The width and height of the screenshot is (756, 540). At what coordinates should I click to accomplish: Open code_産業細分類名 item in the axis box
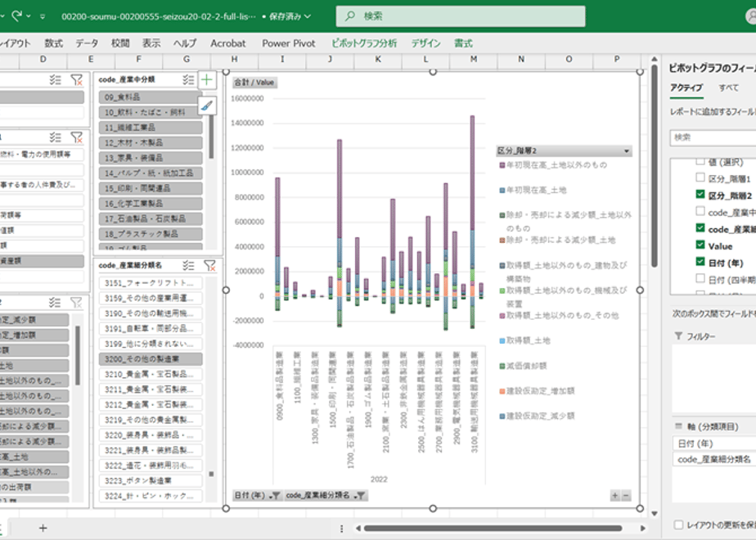(714, 460)
